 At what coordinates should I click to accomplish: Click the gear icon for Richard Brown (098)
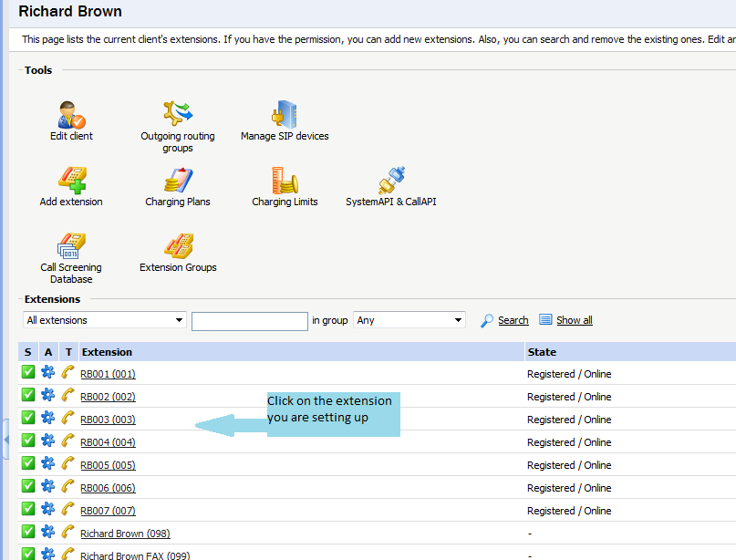(47, 532)
